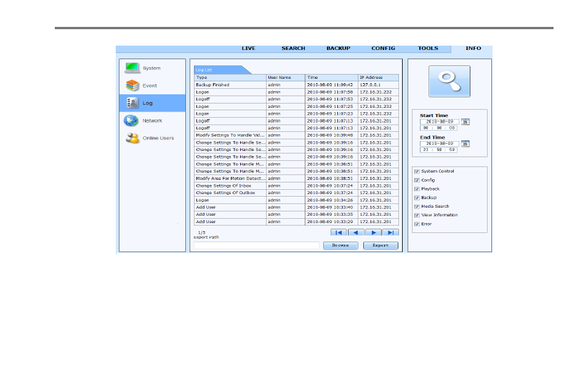Open End Time calendar picker
The image size is (588, 392).
click(465, 144)
